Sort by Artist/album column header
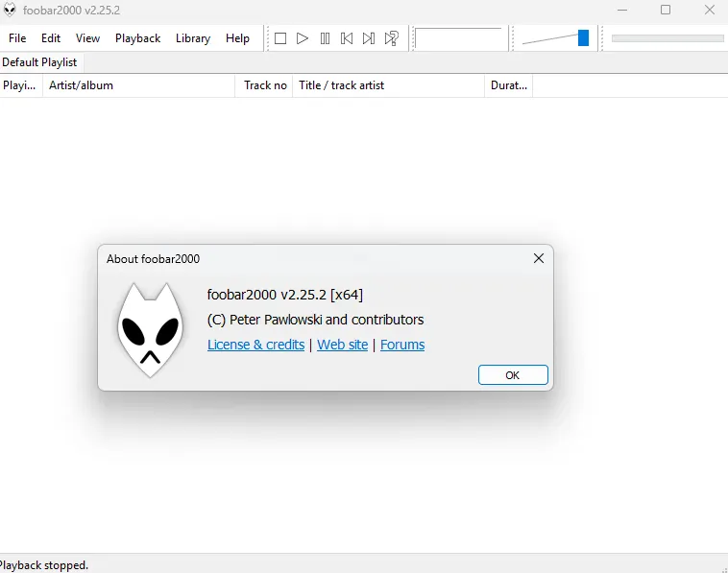This screenshot has width=728, height=573. pyautogui.click(x=138, y=85)
